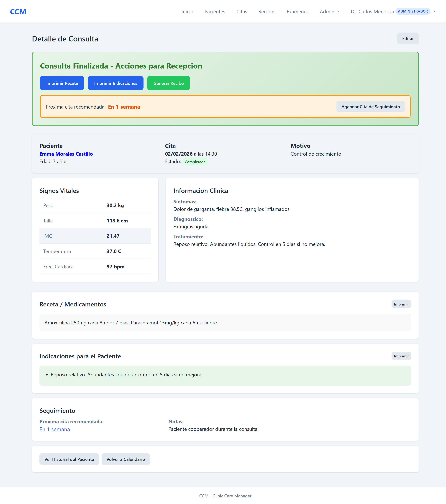
Task: Open the Pacientes section
Action: pyautogui.click(x=215, y=12)
